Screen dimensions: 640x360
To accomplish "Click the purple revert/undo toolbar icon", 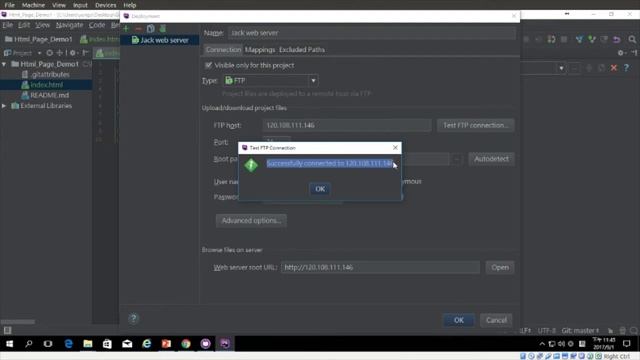I will click(x=617, y=39).
